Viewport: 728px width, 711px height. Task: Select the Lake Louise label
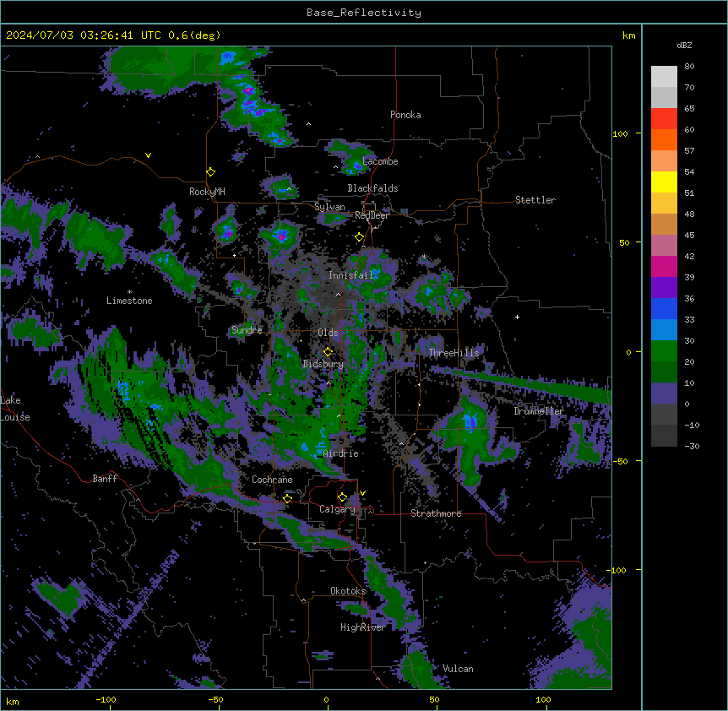tap(15, 409)
